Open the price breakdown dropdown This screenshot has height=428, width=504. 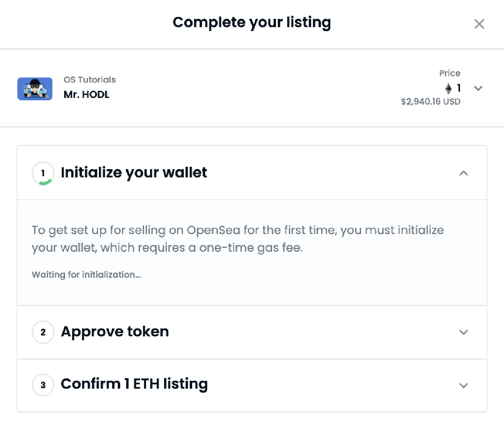point(478,89)
